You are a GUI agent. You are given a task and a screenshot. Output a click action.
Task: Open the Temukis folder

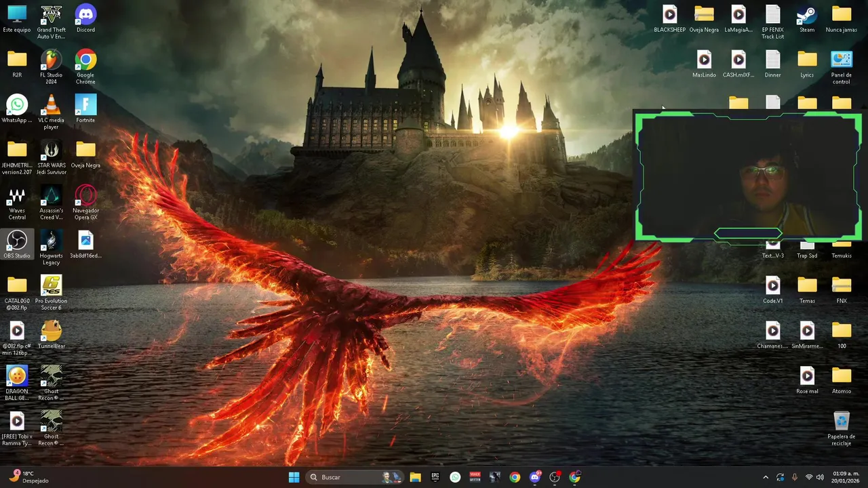pyautogui.click(x=842, y=251)
